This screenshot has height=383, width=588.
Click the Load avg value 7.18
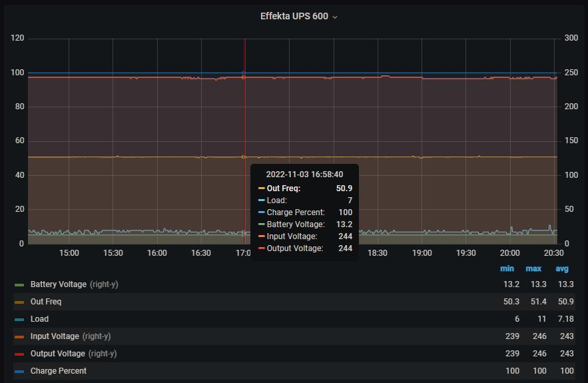point(565,319)
